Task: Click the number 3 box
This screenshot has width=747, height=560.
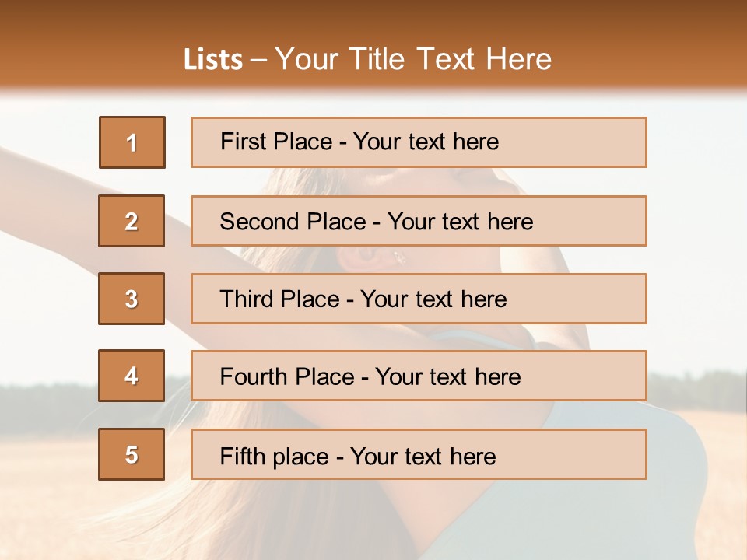Action: tap(132, 299)
